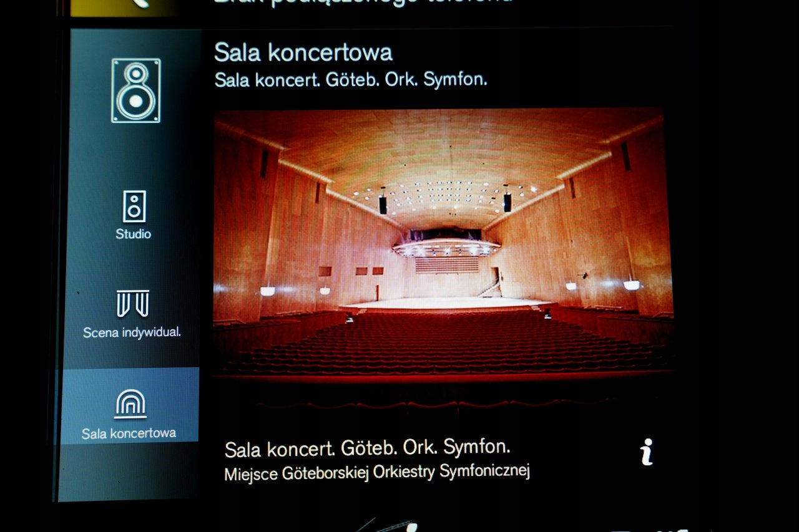Click the "Sala koncertowa" sidebar label
799x532 pixels.
[x=129, y=433]
